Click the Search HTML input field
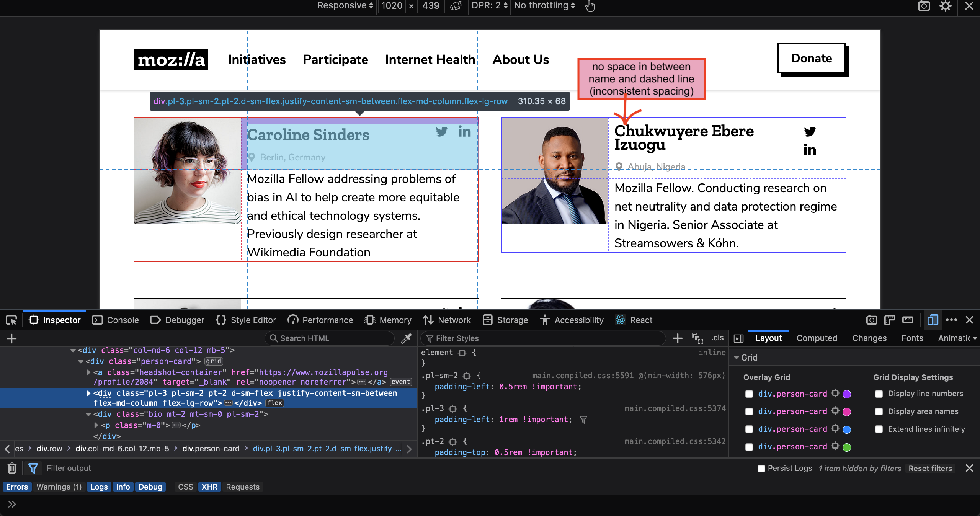 click(x=329, y=338)
